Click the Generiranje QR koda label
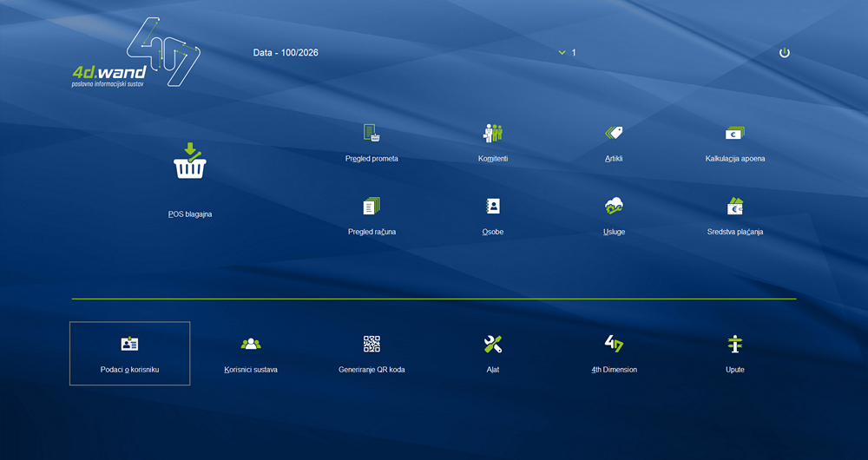 click(372, 370)
